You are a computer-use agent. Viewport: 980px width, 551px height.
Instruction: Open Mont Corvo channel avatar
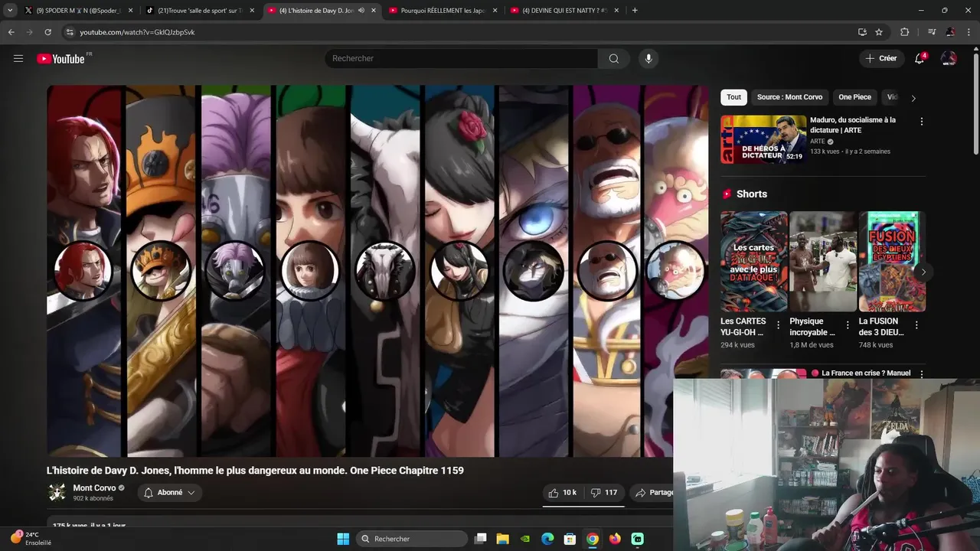tap(57, 492)
